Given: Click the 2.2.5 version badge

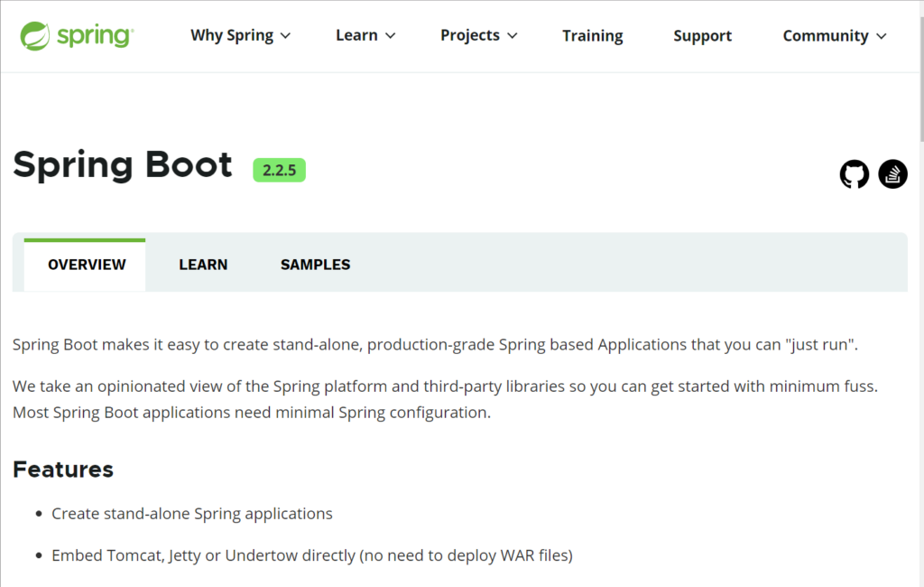Looking at the screenshot, I should click(280, 170).
